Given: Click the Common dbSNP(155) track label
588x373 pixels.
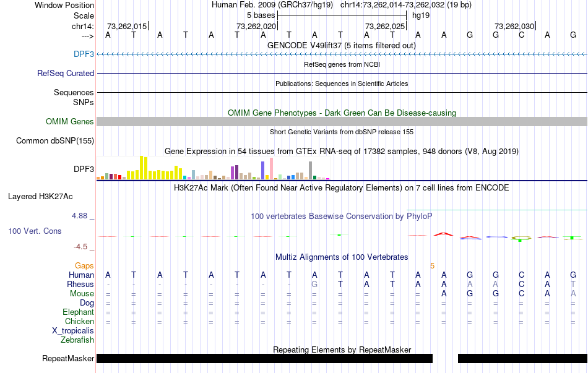Looking at the screenshot, I should (x=54, y=140).
